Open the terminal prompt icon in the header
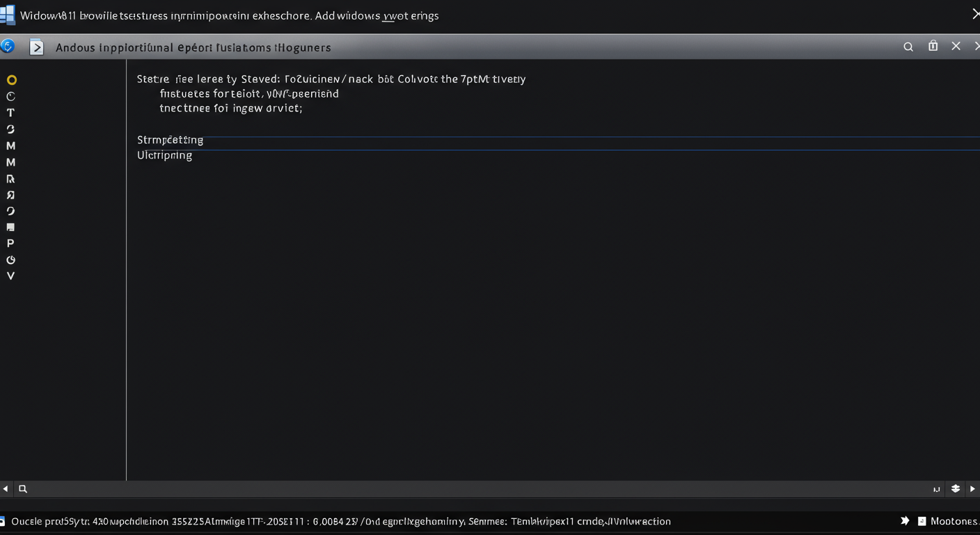The image size is (980, 535). click(x=36, y=47)
